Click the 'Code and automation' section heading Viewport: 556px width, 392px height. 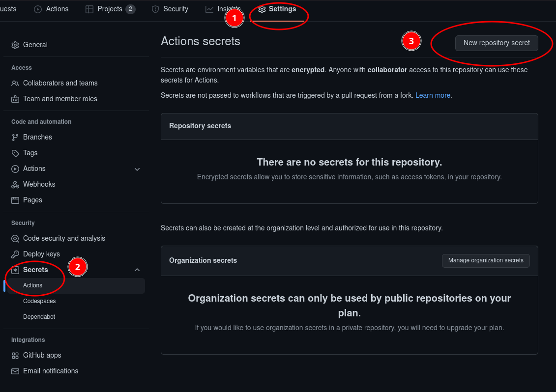[x=41, y=122]
